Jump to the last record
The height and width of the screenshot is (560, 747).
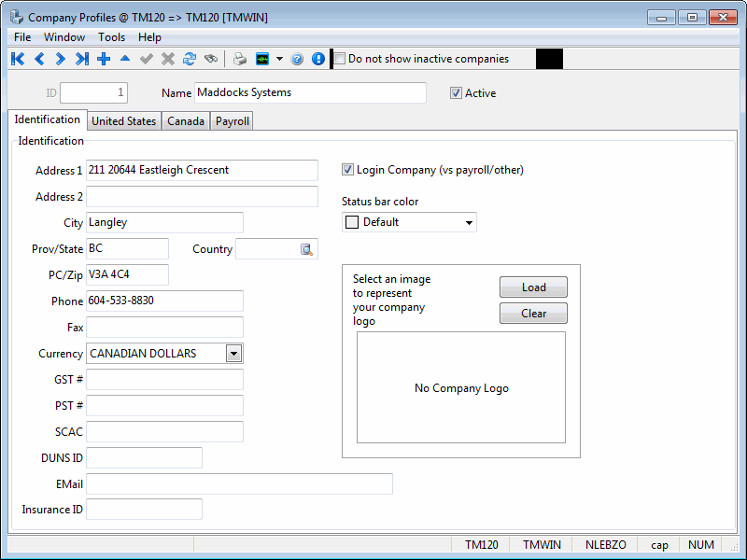point(82,59)
